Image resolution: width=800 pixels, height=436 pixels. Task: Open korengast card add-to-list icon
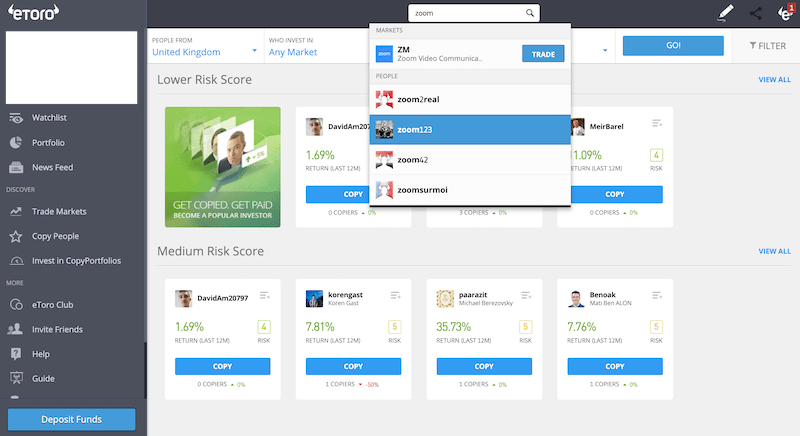395,295
